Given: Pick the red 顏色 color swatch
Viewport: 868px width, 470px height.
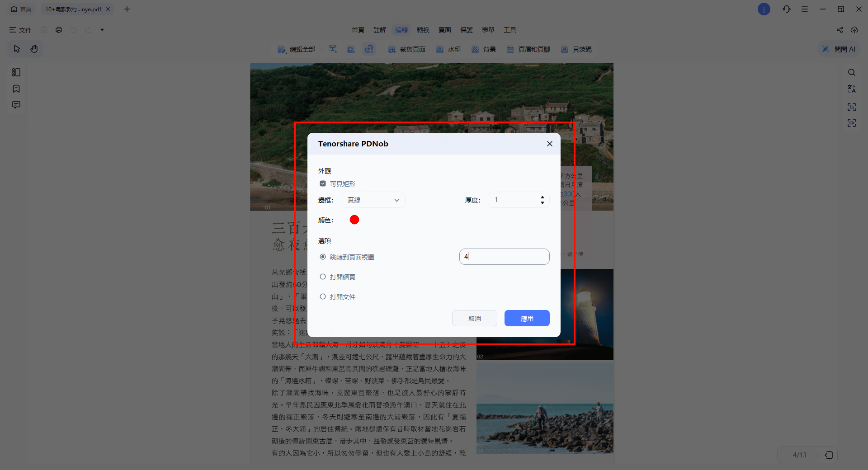Looking at the screenshot, I should click(354, 220).
